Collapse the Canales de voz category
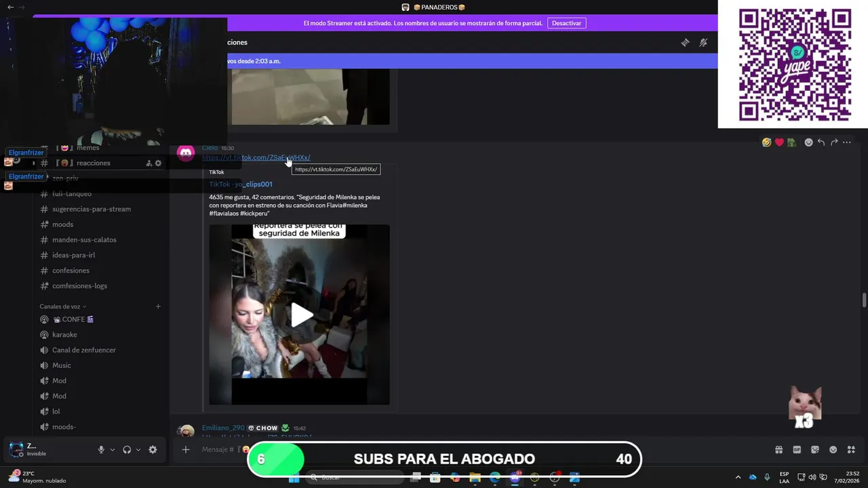 coord(62,306)
